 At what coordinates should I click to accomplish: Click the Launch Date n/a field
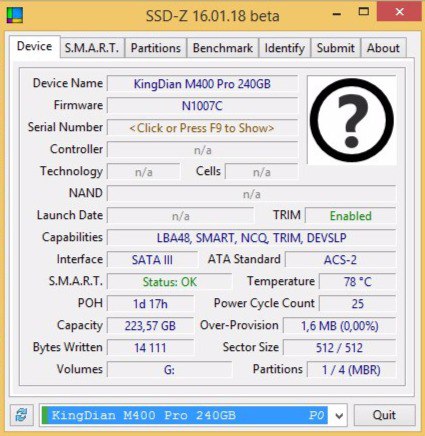pyautogui.click(x=180, y=216)
